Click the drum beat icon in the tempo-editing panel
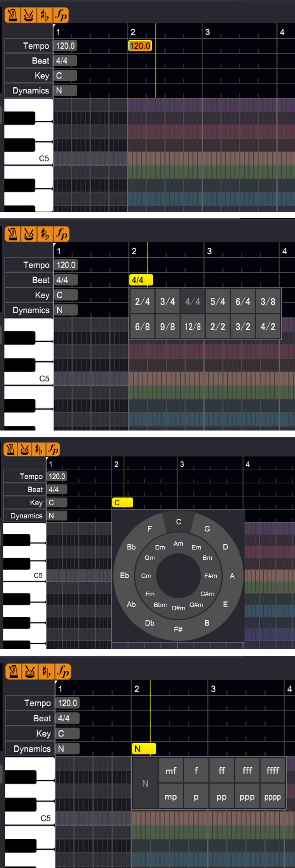This screenshot has width=295, height=868. 28,15
